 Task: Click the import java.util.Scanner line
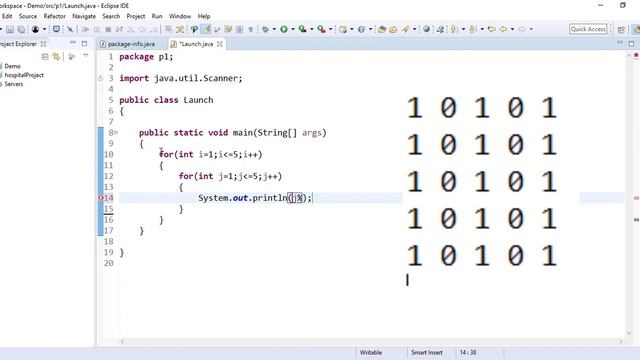pos(180,78)
